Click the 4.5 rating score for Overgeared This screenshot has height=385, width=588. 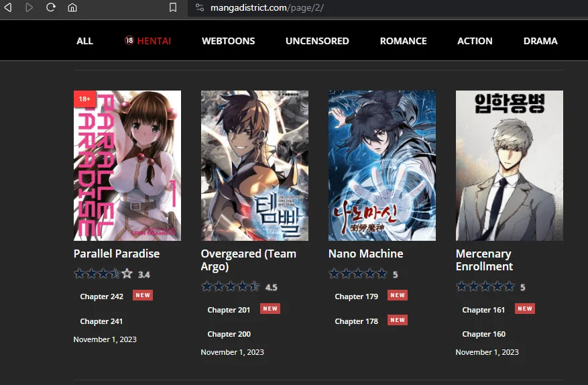tap(272, 288)
